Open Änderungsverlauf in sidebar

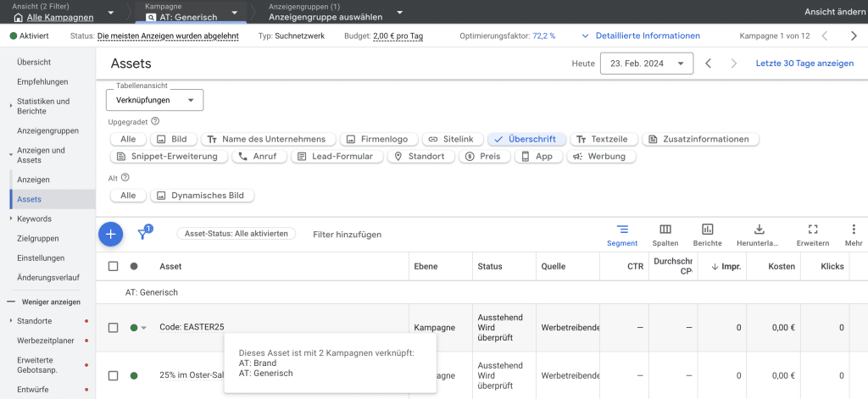(x=48, y=277)
